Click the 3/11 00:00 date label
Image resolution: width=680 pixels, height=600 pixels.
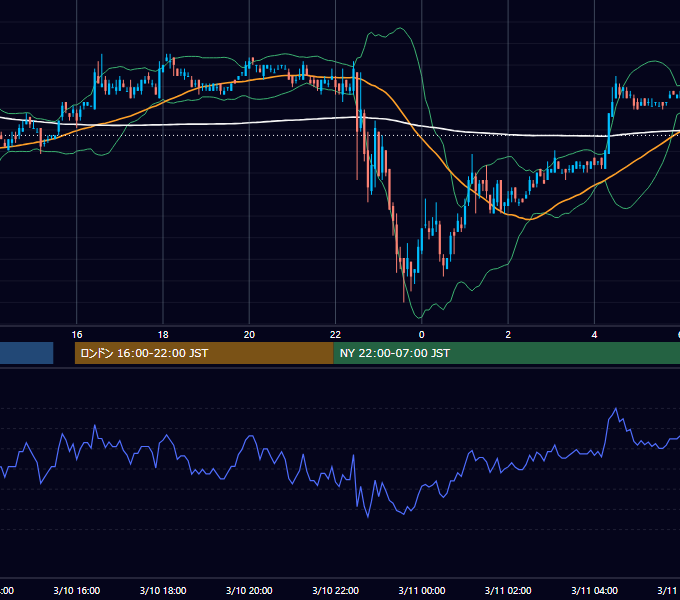pos(422,590)
